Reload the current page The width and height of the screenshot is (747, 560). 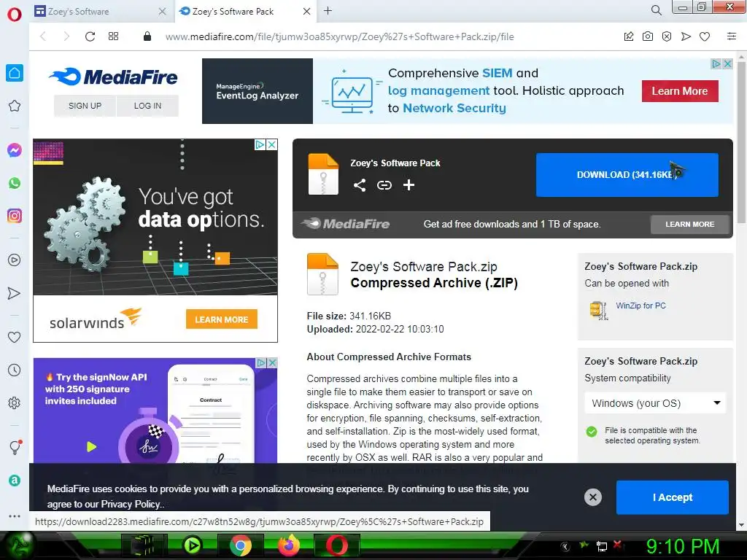90,36
